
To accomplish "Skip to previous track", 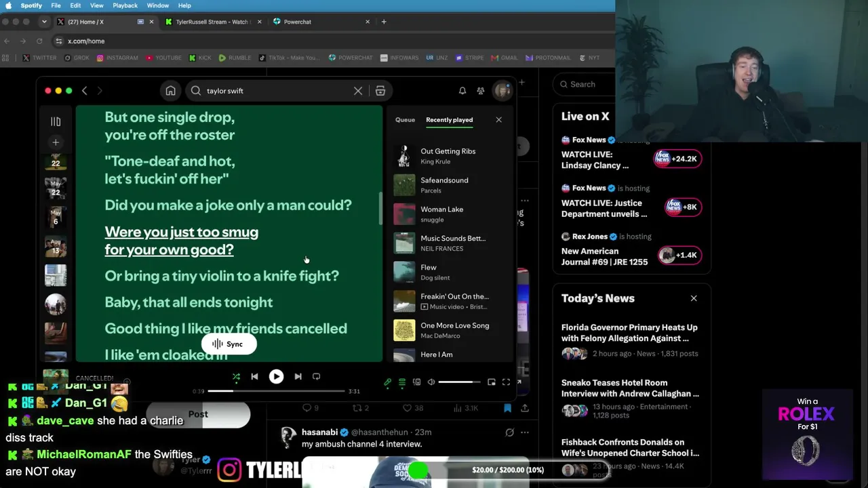I will pyautogui.click(x=254, y=376).
